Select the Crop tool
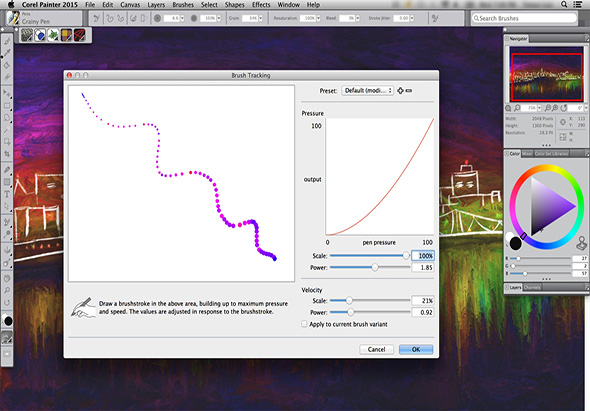The width and height of the screenshot is (590, 411). point(7,154)
